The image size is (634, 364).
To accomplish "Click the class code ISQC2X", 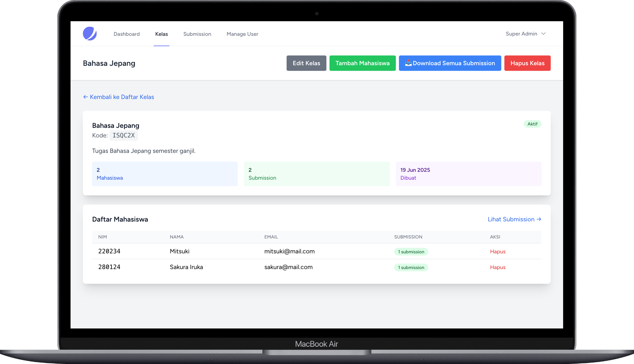I will [124, 135].
